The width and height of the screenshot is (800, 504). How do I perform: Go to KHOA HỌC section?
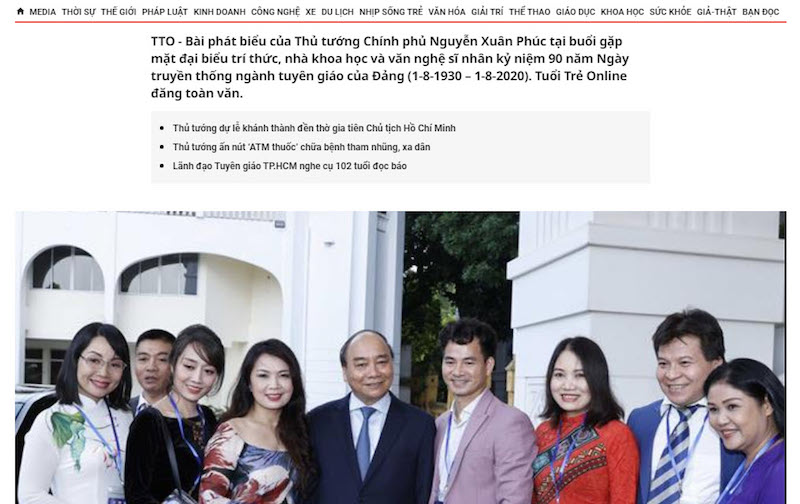click(622, 12)
